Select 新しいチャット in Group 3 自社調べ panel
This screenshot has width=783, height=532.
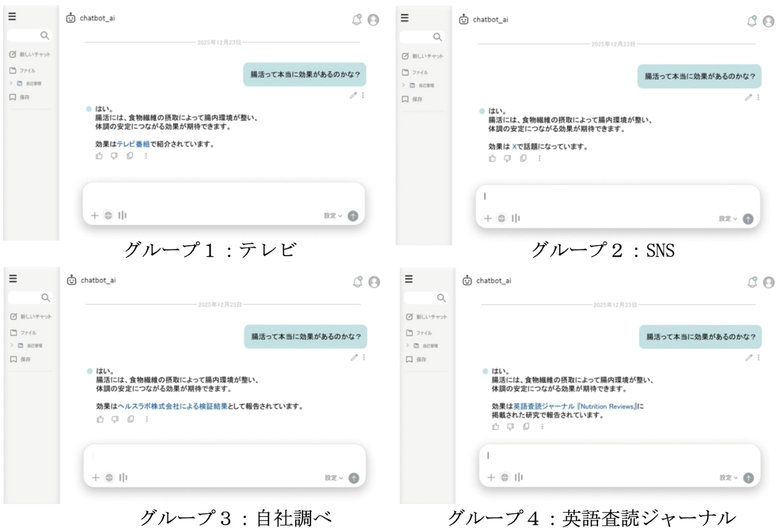click(x=30, y=316)
